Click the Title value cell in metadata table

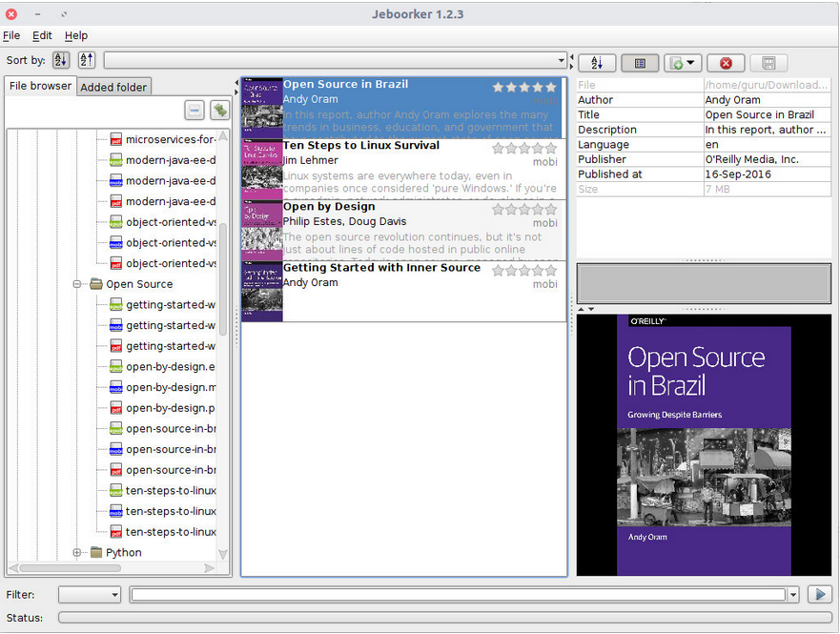pos(768,114)
